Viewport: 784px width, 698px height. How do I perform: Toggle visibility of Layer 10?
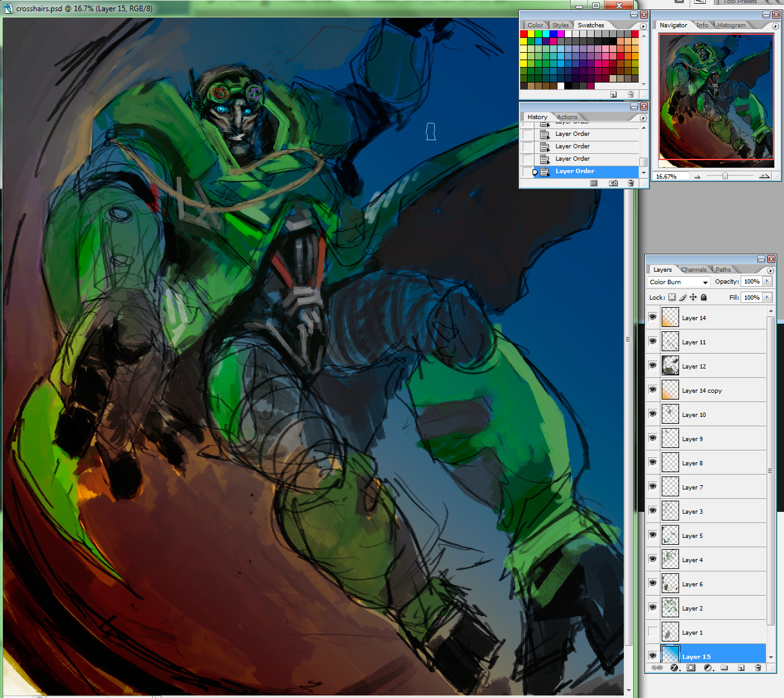point(652,414)
